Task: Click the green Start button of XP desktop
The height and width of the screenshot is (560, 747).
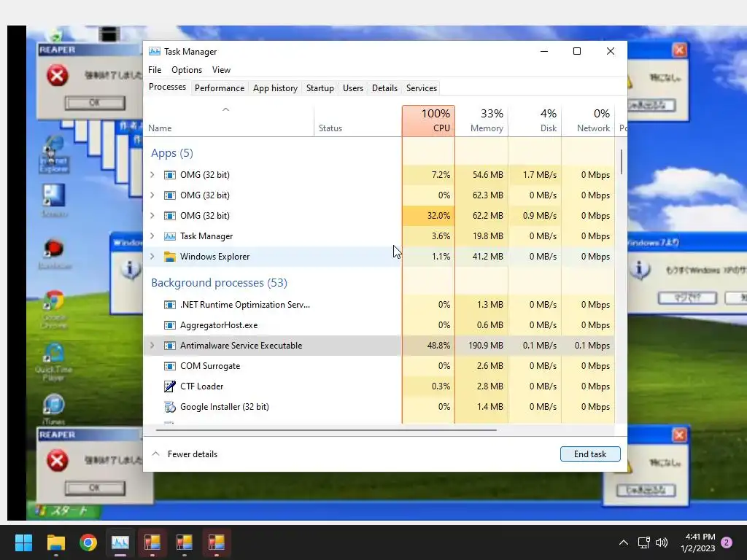Action: 65,511
